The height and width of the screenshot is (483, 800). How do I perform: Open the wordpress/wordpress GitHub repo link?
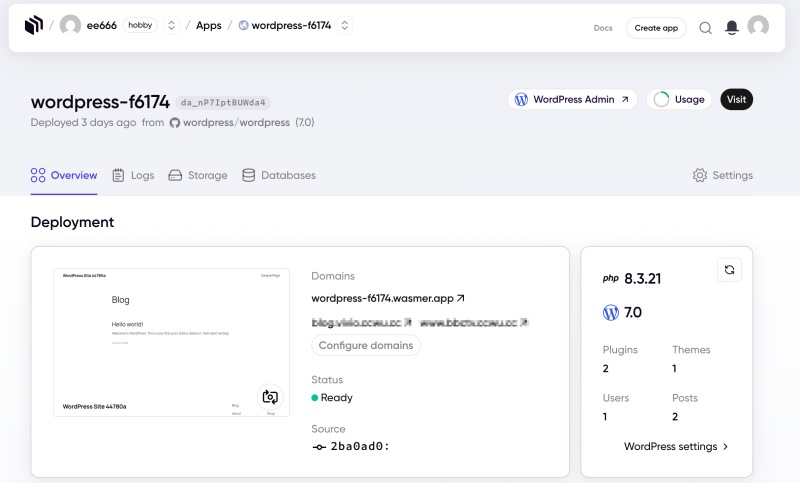tap(230, 122)
